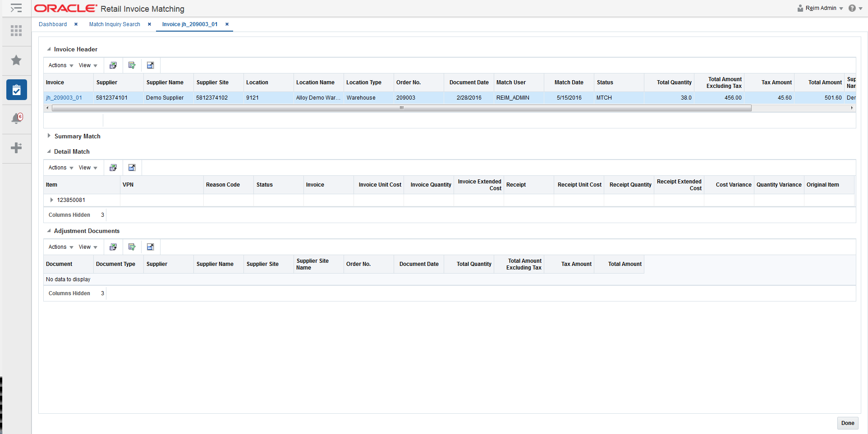The width and height of the screenshot is (868, 434).
Task: Open the application navigator grid icon
Action: 16,31
